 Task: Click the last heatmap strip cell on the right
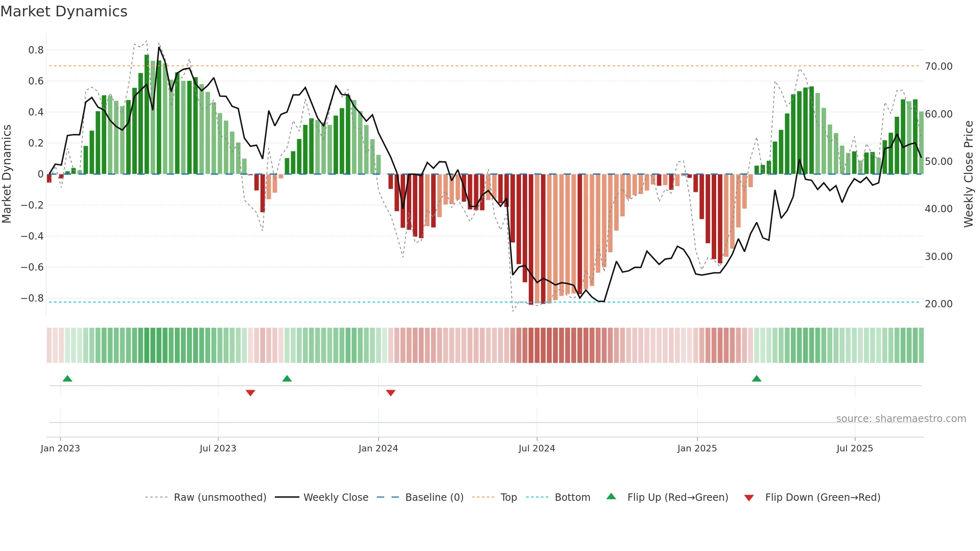(921, 345)
